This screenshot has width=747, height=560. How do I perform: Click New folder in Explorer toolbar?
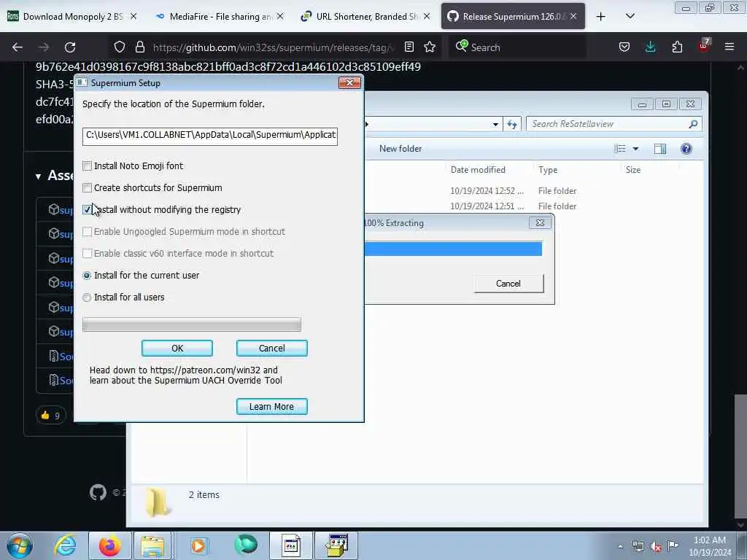click(400, 149)
